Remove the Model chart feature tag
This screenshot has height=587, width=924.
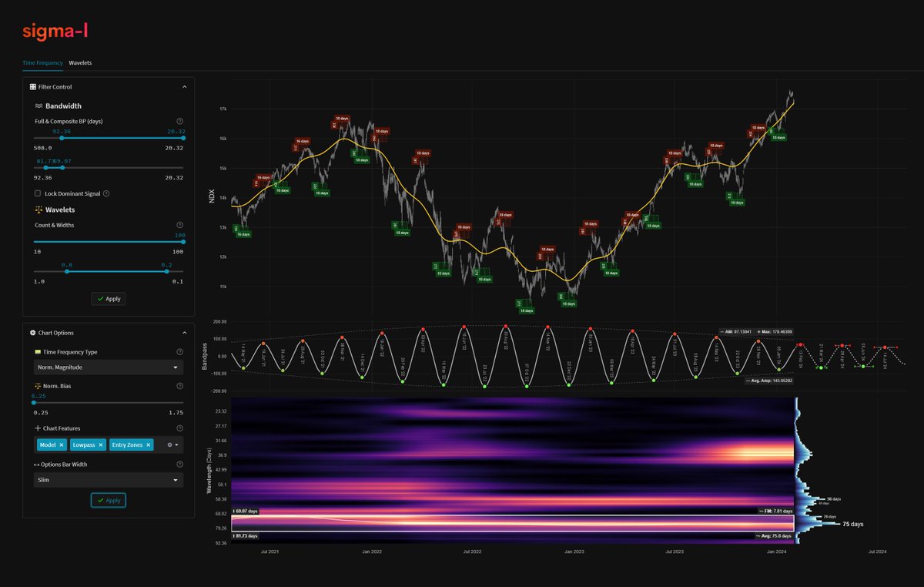[x=62, y=445]
